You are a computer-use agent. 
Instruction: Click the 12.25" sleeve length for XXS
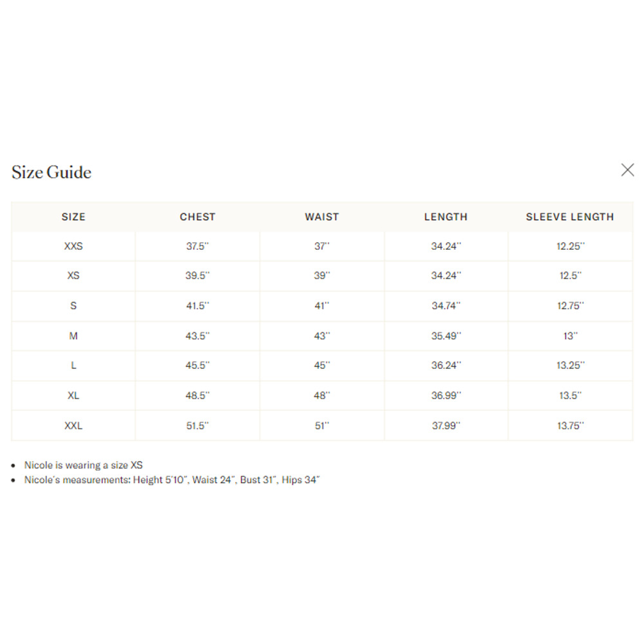571,246
